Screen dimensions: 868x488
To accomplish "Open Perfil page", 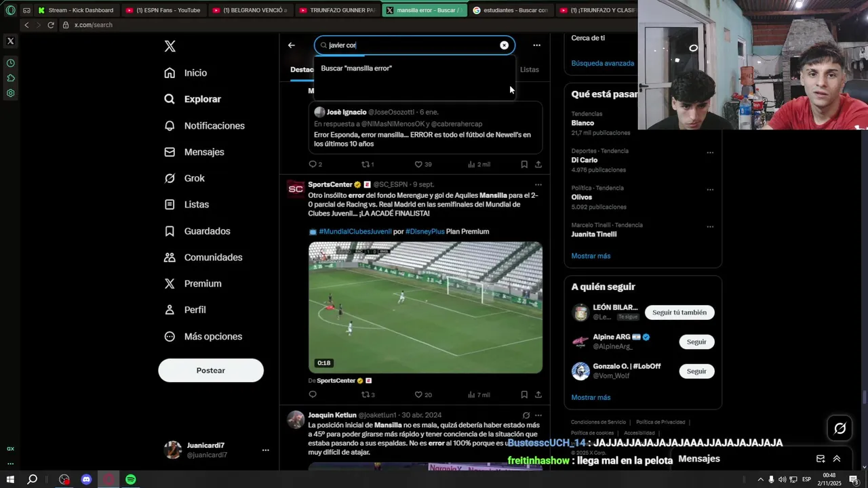I will [x=185, y=310].
